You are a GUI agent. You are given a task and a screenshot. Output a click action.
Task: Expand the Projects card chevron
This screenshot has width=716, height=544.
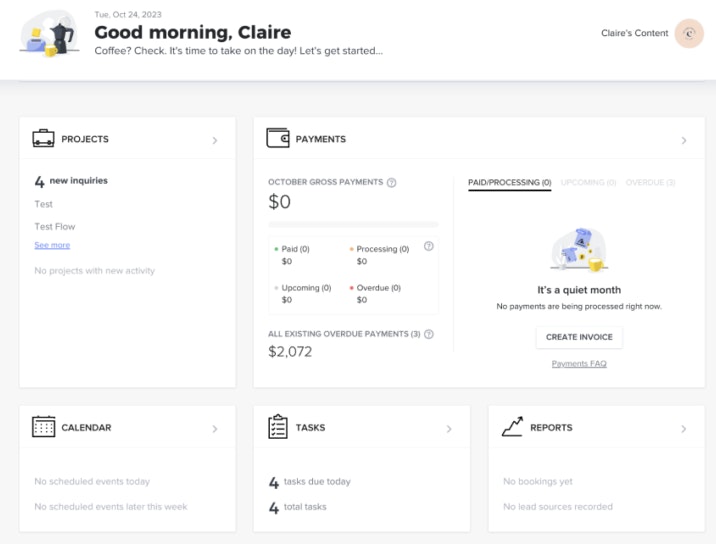tap(215, 140)
